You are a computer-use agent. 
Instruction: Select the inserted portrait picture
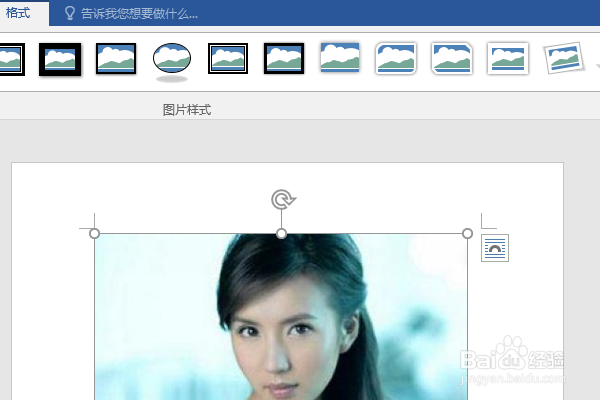point(281,317)
